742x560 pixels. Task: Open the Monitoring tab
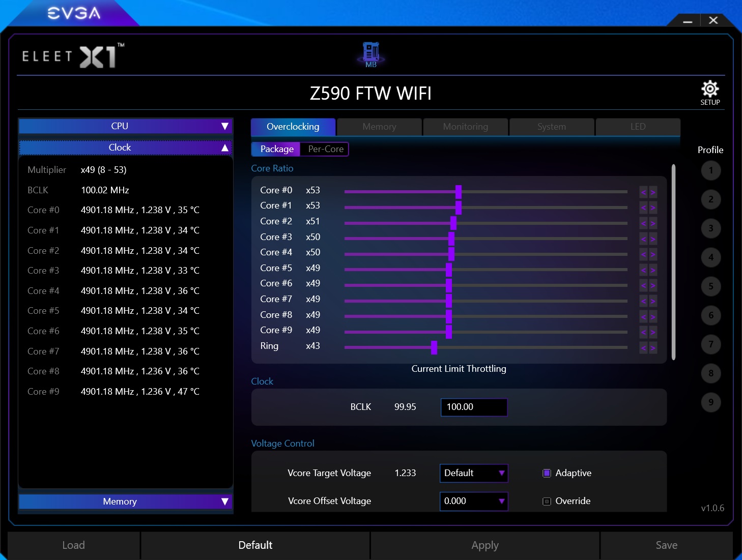click(466, 127)
